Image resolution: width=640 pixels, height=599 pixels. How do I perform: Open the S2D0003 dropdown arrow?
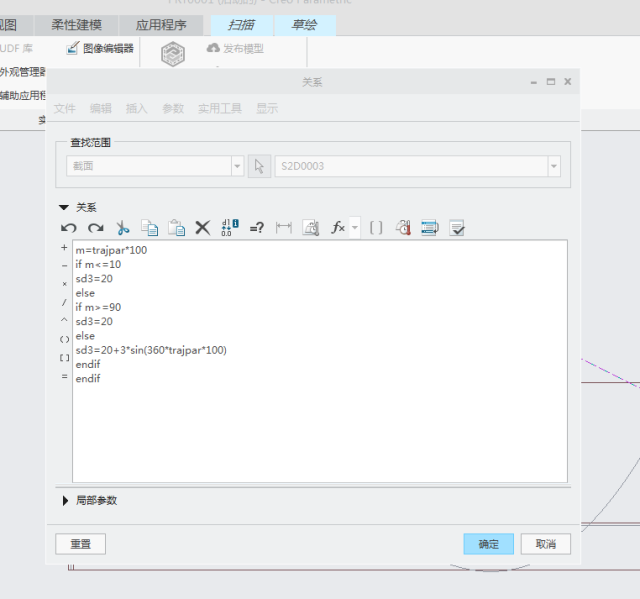pos(554,166)
